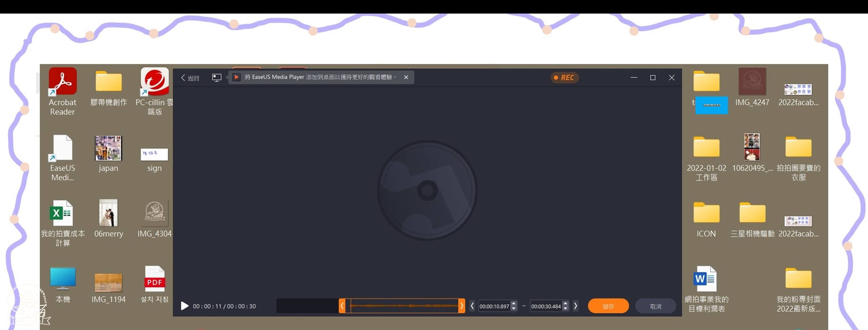The width and height of the screenshot is (868, 330).
Task: Click the left orange trim handle
Action: 342,306
